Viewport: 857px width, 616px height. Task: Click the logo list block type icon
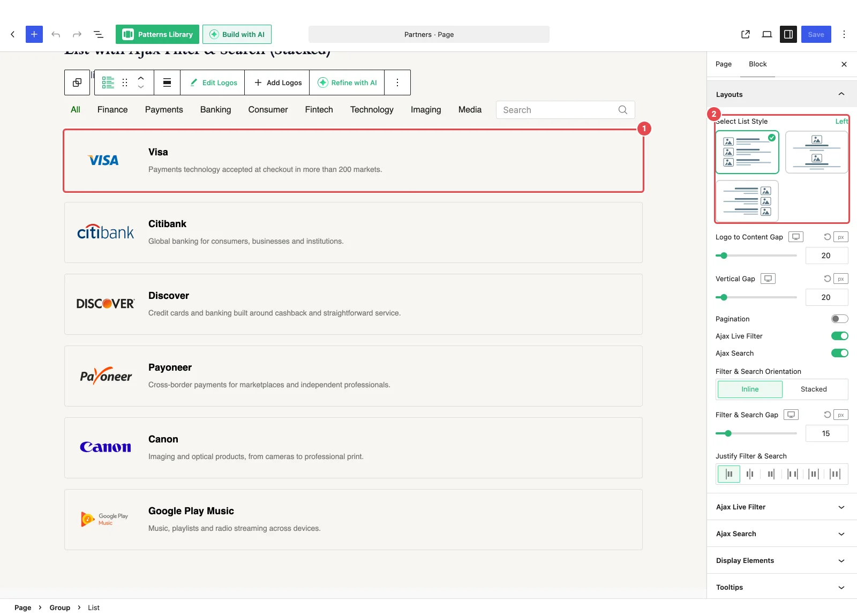[108, 82]
